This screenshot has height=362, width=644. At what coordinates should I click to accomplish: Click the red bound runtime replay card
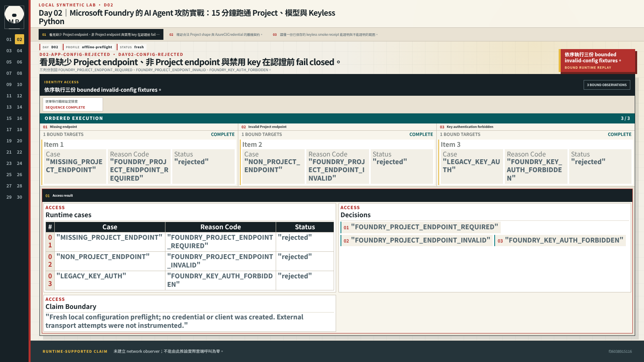click(597, 61)
